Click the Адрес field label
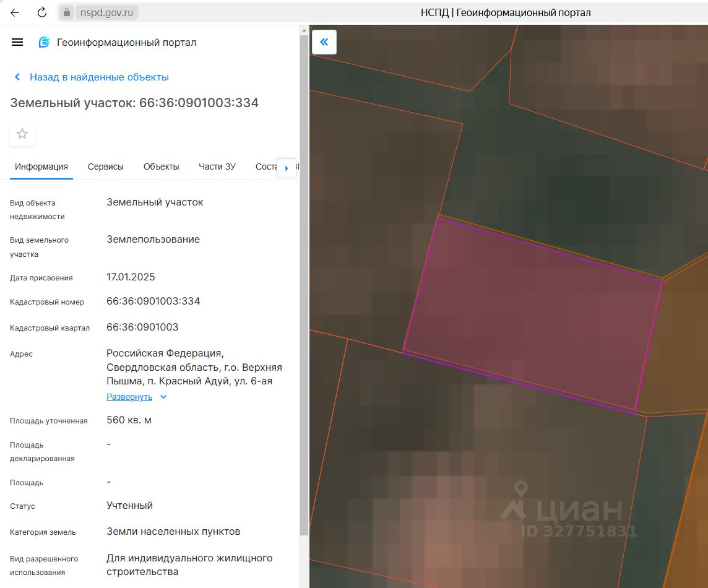708x588 pixels. click(x=21, y=354)
